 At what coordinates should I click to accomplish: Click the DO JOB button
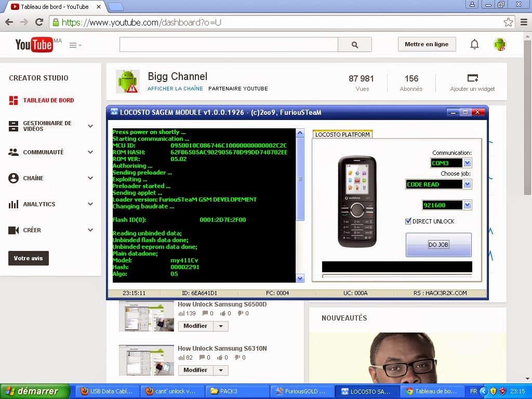point(438,245)
